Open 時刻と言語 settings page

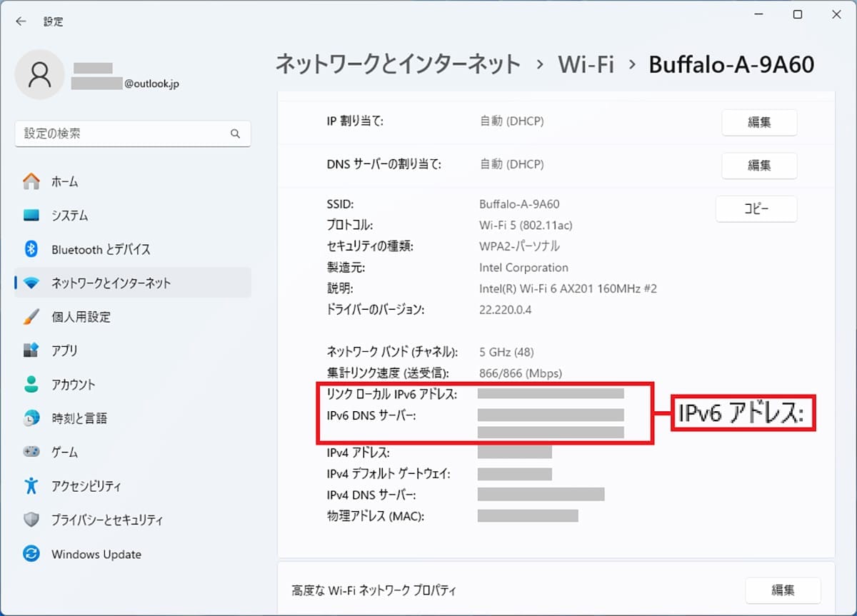[133, 418]
